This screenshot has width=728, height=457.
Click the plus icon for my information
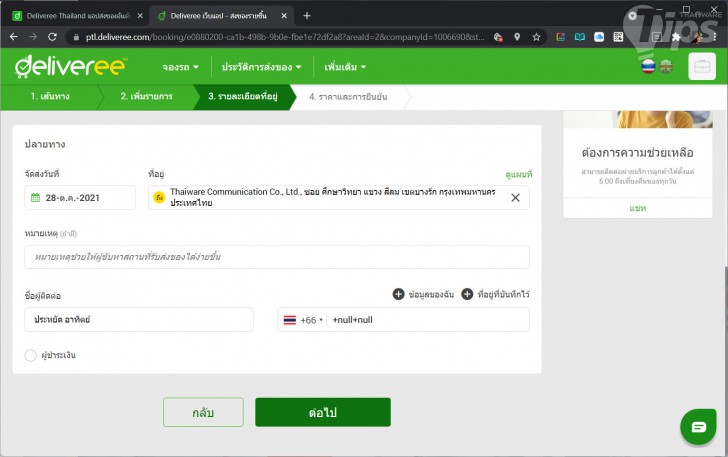(x=398, y=294)
